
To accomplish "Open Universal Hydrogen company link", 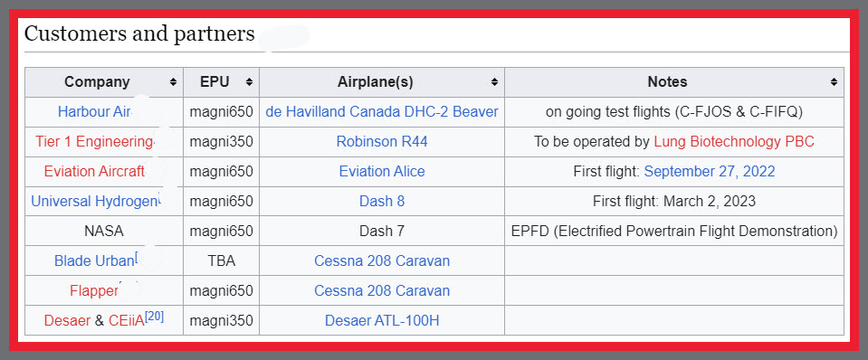I will pyautogui.click(x=94, y=202).
